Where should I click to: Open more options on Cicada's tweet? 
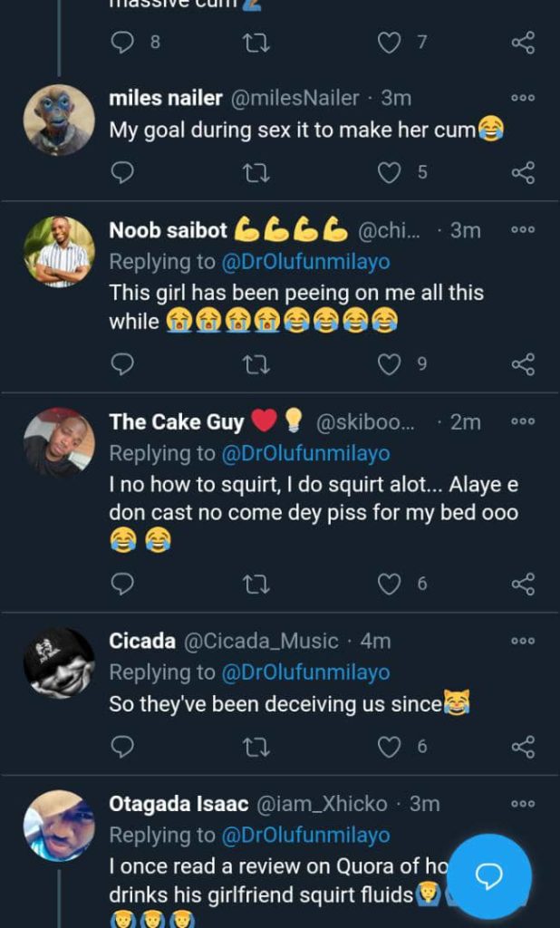[523, 641]
